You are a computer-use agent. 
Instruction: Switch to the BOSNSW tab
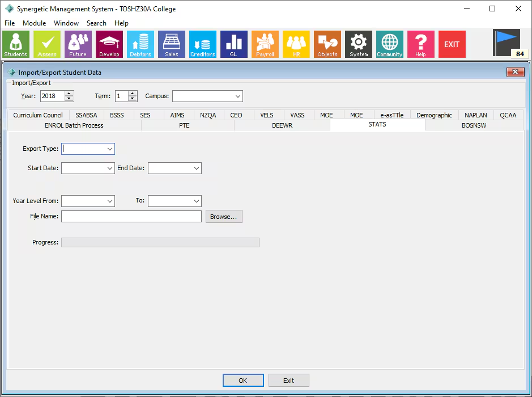tap(474, 125)
